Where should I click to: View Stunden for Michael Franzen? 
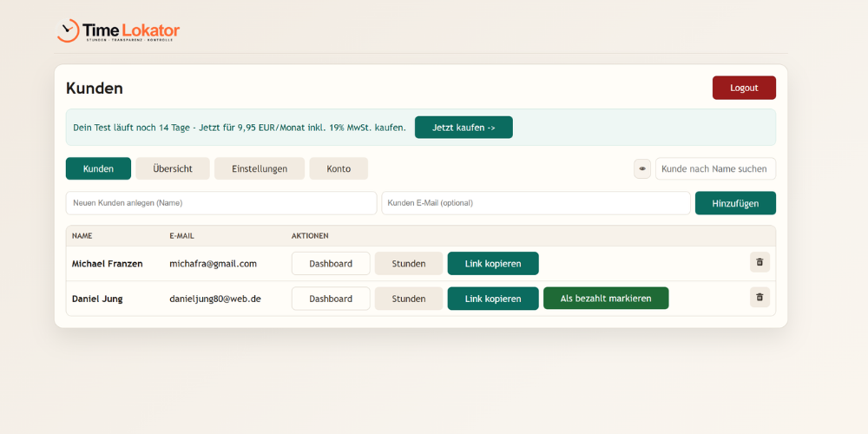pos(409,264)
